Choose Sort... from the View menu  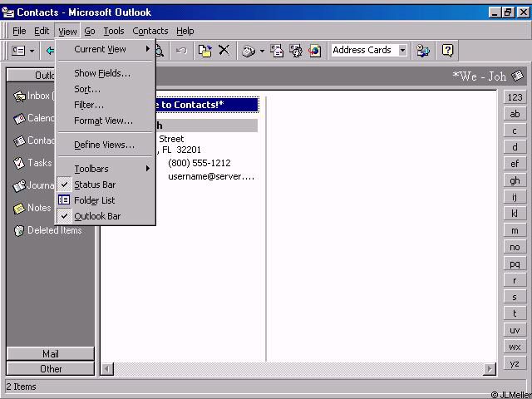tap(106, 89)
